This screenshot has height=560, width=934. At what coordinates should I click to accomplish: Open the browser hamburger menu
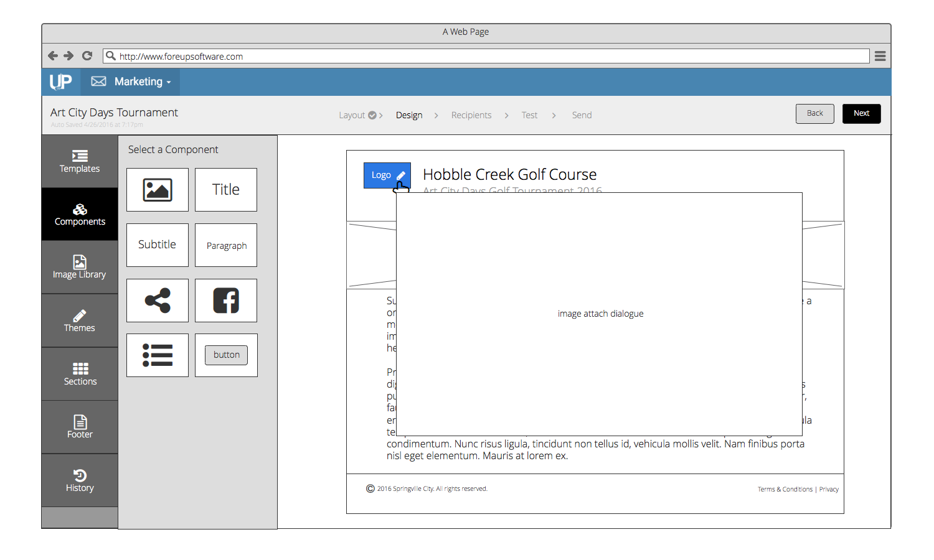(880, 56)
